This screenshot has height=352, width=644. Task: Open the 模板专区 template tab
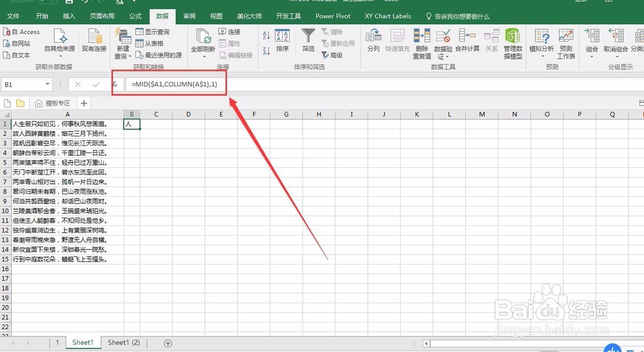click(53, 103)
